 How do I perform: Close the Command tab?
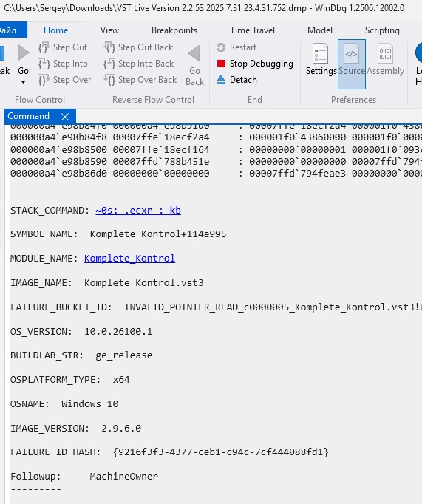65,116
